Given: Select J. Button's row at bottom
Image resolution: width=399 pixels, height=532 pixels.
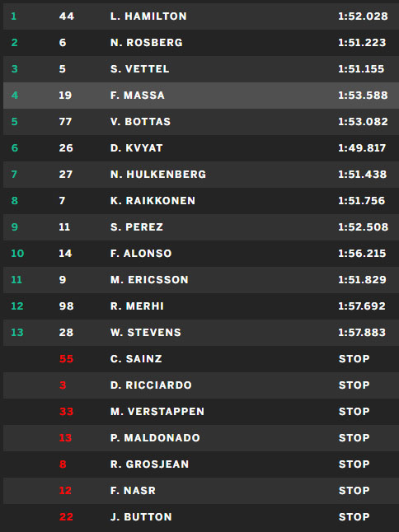Looking at the screenshot, I should (x=201, y=516).
